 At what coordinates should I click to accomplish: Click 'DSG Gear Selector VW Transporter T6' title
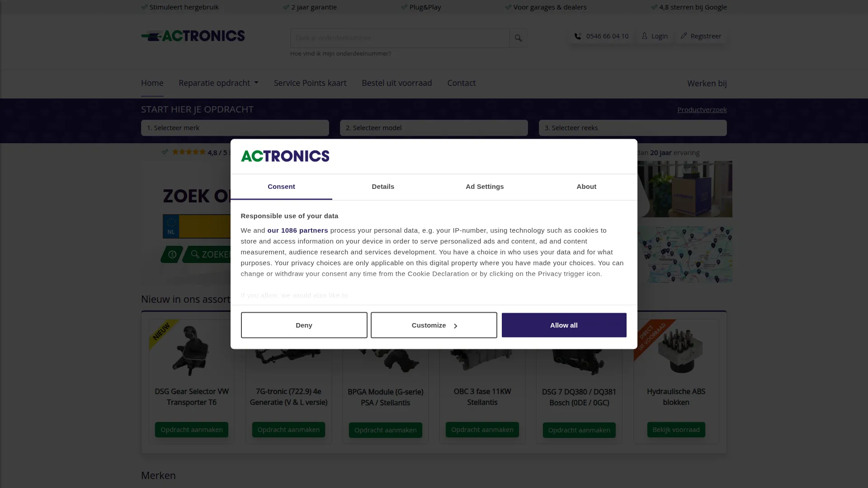(192, 397)
